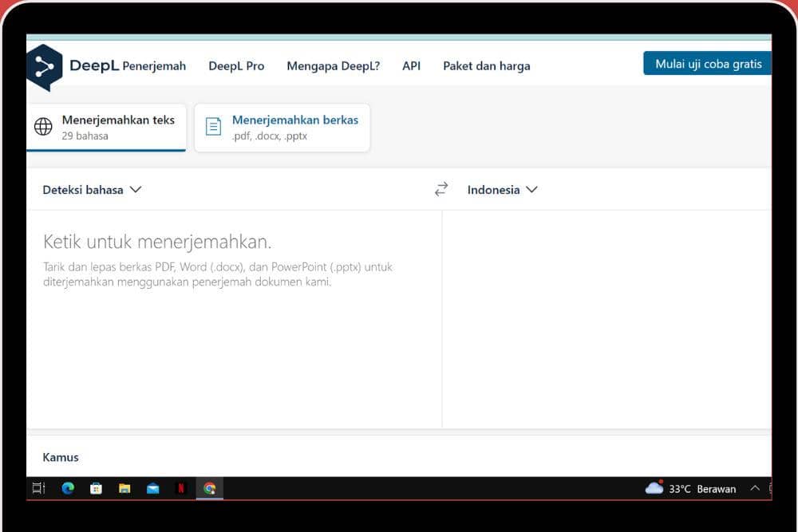Open File Explorer from the taskbar
Viewport: 798px width, 532px height.
124,488
